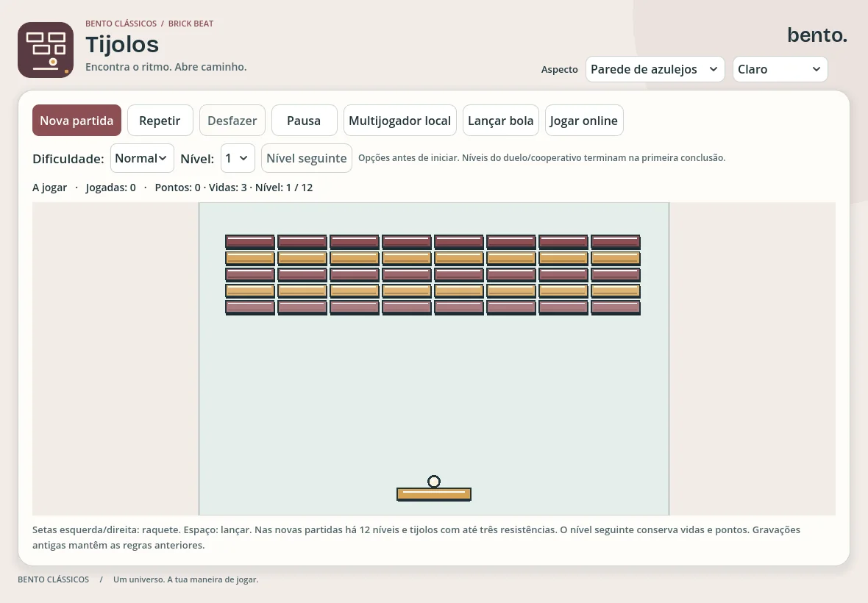Image resolution: width=868 pixels, height=603 pixels.
Task: Click the 'Um universo. A tua maneira de jogar.' text
Action: [186, 579]
